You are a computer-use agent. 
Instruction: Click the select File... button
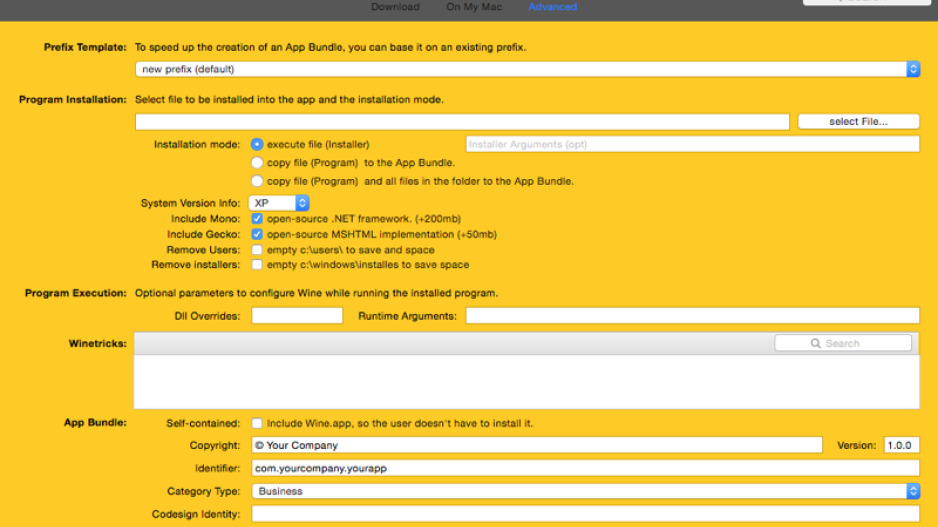coord(858,122)
